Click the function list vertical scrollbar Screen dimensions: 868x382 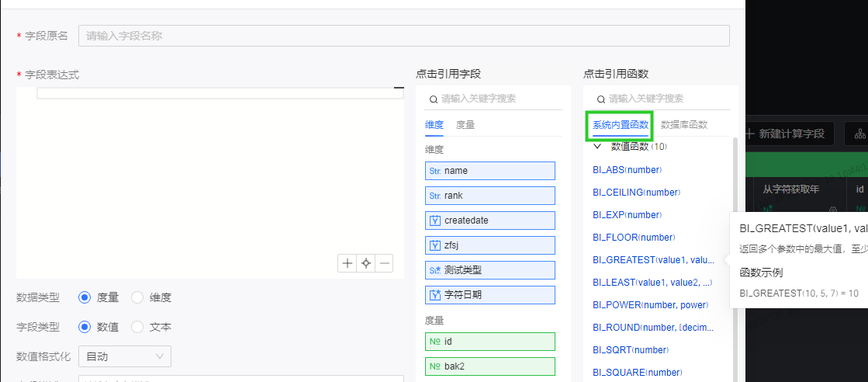click(733, 233)
